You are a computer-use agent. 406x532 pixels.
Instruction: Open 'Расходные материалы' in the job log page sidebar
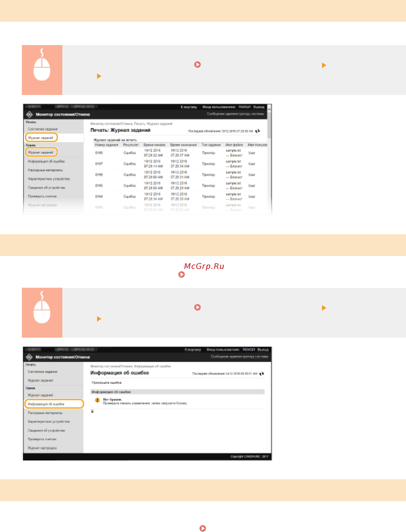(45, 170)
